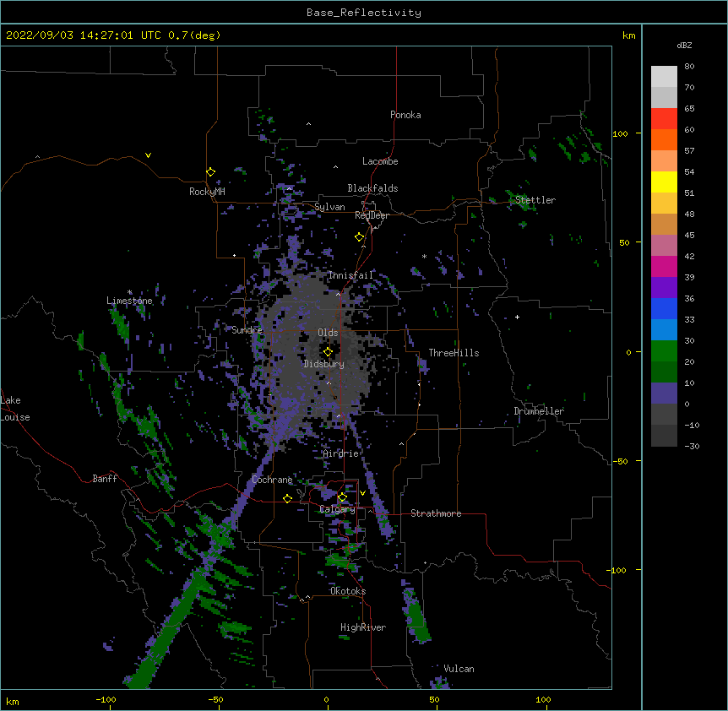
Task: Click the Lake Louise label
Action: point(15,409)
